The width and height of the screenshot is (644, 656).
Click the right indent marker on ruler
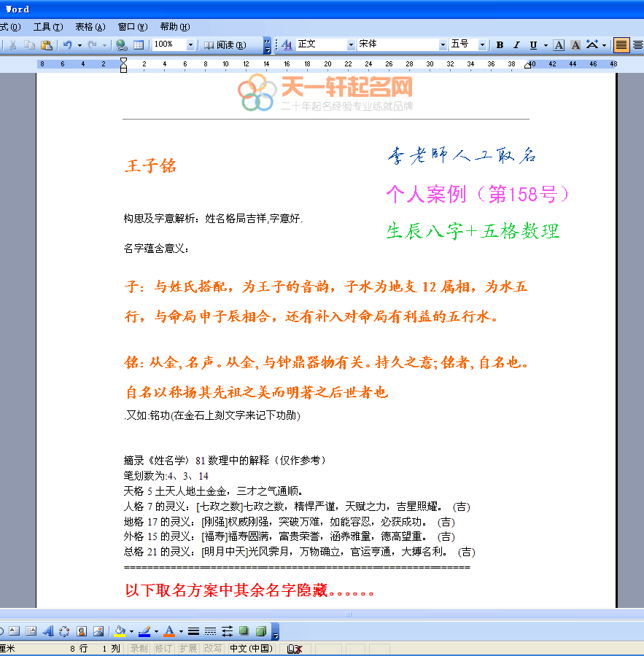(527, 66)
